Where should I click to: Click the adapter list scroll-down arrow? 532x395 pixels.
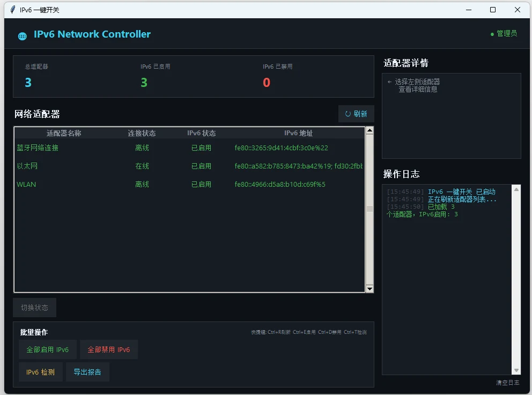[370, 289]
